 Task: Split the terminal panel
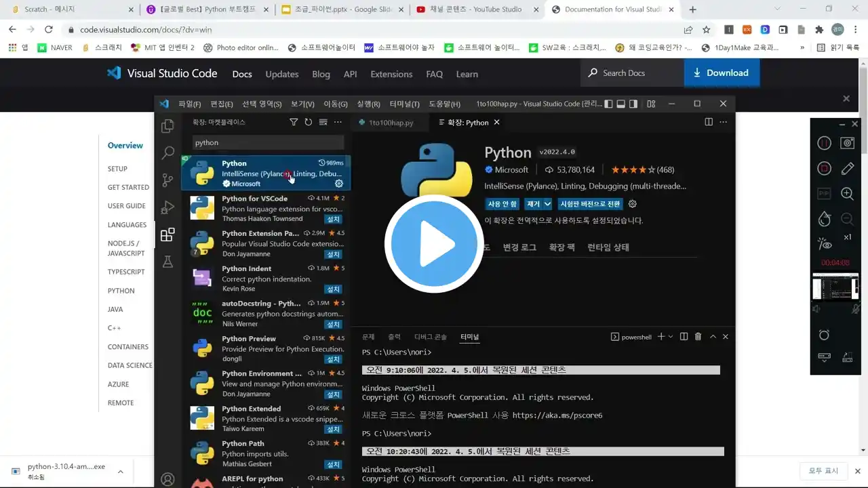pos(684,337)
